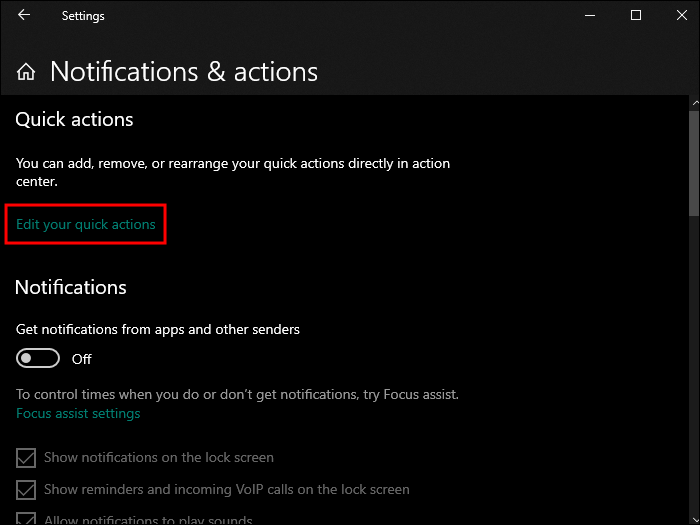Go to Settings home via house icon
700x525 pixels.
tap(27, 72)
